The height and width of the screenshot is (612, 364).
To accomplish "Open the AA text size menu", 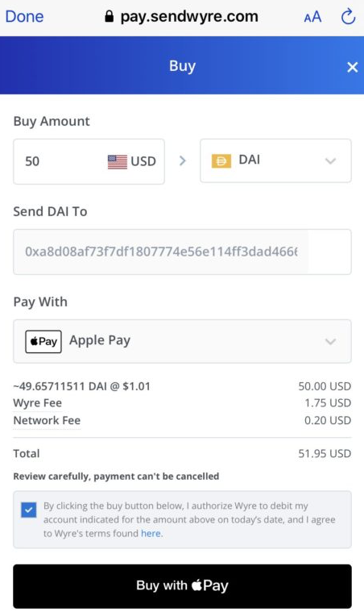I will (x=312, y=17).
